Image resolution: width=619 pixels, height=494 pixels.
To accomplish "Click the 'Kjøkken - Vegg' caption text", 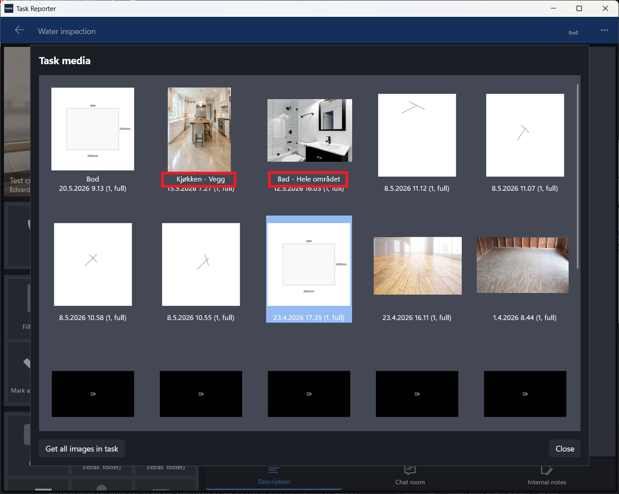I will (201, 179).
